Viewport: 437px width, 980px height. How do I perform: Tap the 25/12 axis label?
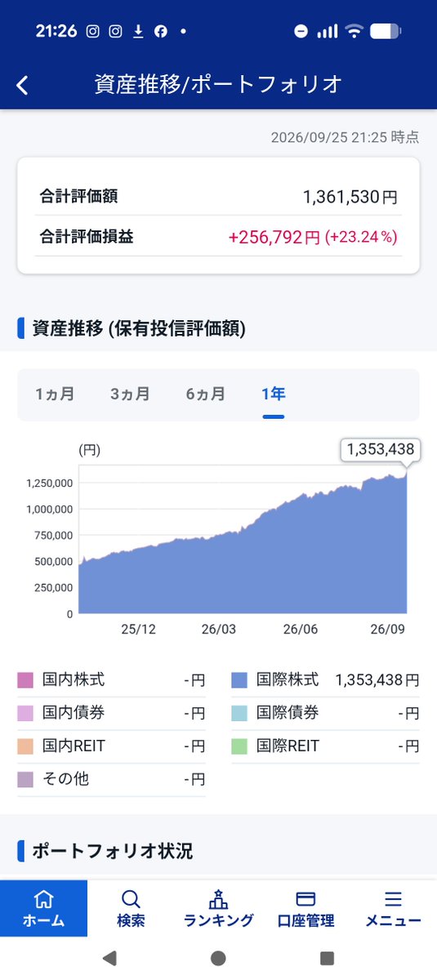[x=138, y=630]
